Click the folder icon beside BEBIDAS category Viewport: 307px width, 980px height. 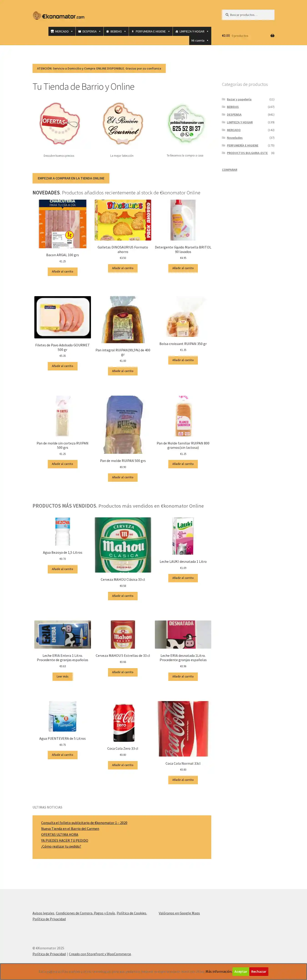pos(224,107)
